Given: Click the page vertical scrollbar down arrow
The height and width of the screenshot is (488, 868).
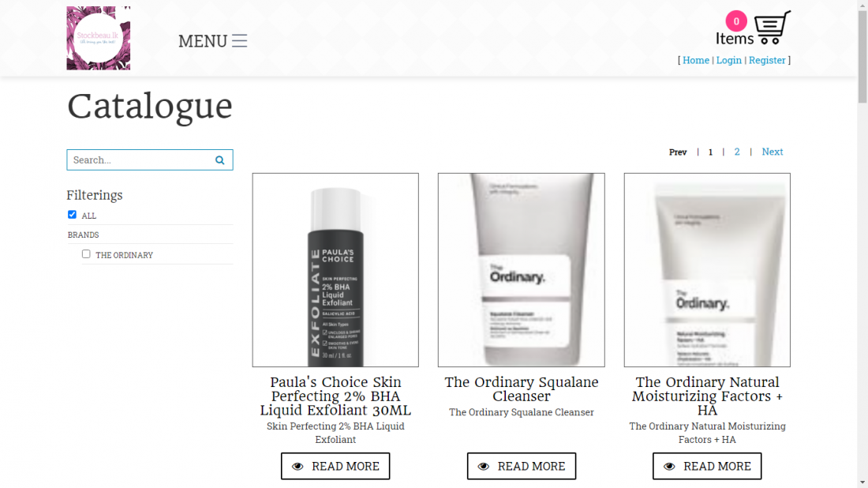Looking at the screenshot, I should pyautogui.click(x=862, y=482).
